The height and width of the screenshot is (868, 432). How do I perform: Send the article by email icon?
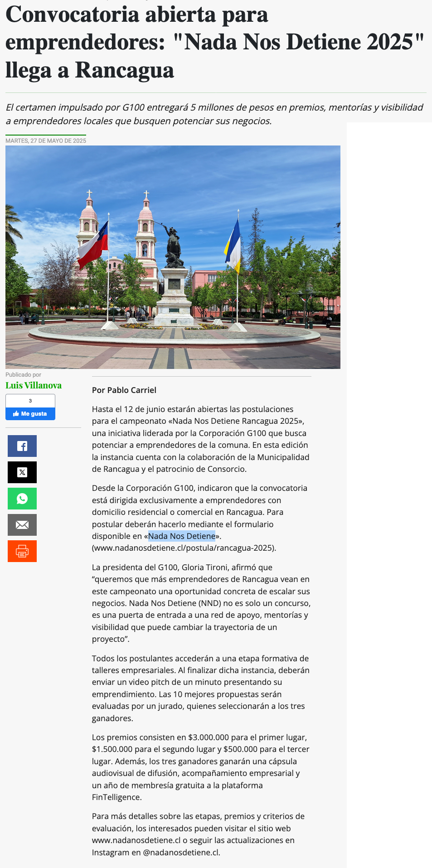[22, 525]
